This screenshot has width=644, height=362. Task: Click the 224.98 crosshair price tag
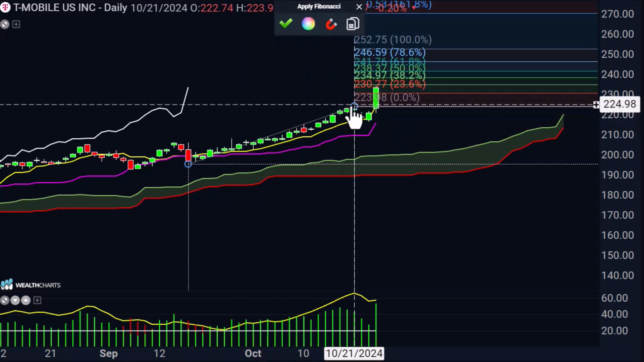point(620,104)
